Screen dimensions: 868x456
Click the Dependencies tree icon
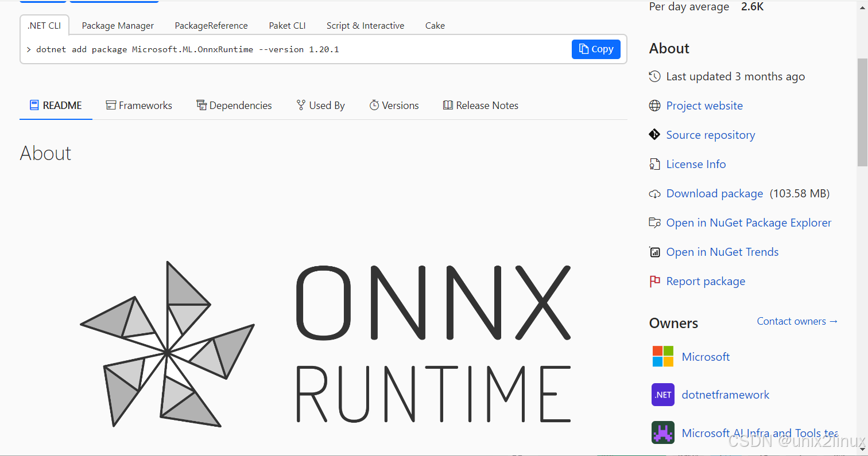tap(201, 106)
